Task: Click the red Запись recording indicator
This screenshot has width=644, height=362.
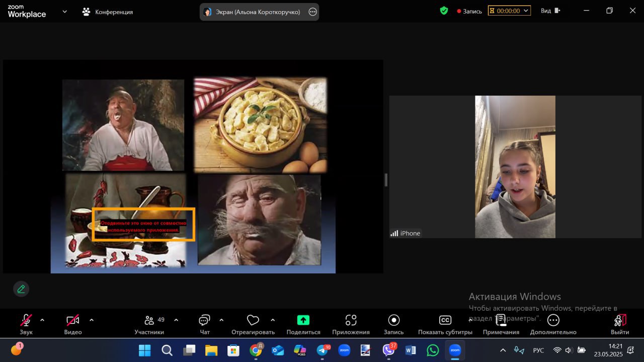Action: (469, 11)
